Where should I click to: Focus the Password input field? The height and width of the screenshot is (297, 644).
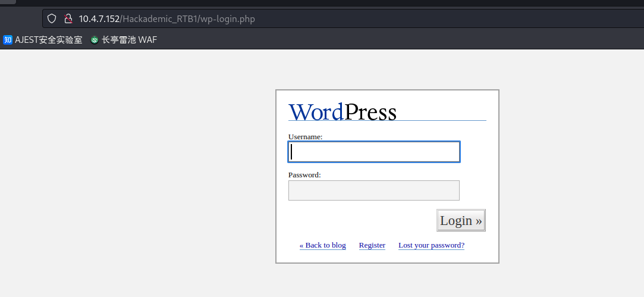coord(374,190)
